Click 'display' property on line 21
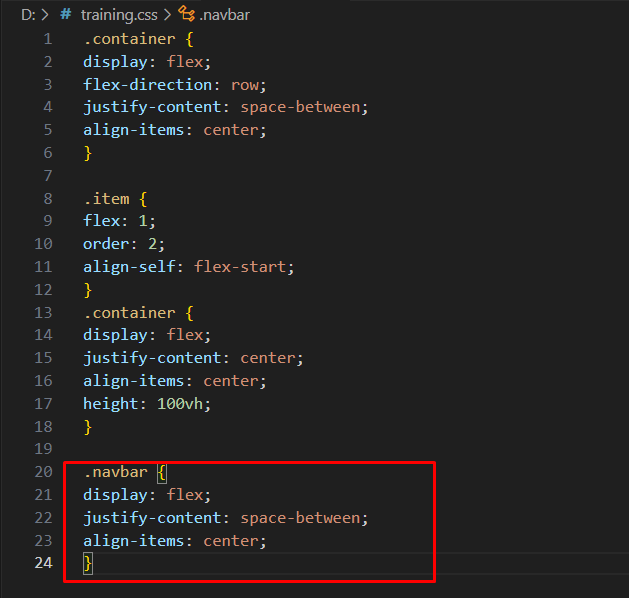The height and width of the screenshot is (598, 629). [115, 495]
